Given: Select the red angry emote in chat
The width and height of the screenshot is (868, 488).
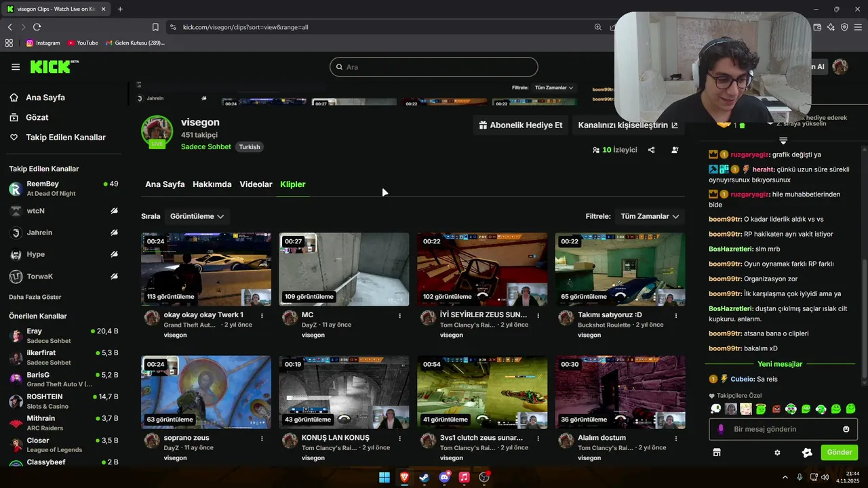Looking at the screenshot, I should point(776,409).
